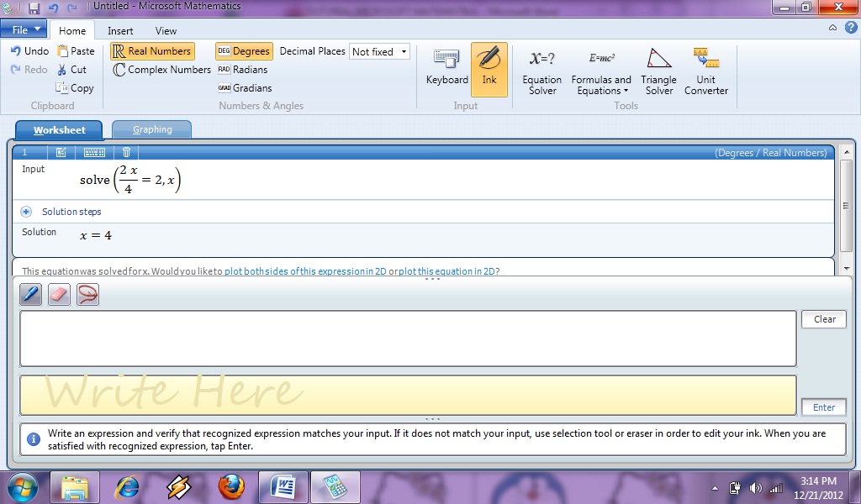Image resolution: width=861 pixels, height=504 pixels.
Task: Switch to Microsoft Word in taskbar
Action: [283, 487]
